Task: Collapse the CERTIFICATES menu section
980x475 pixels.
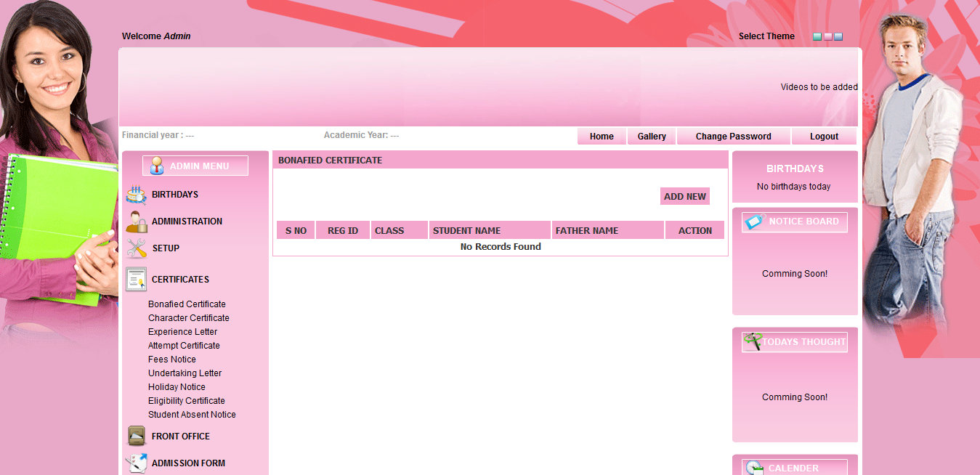Action: [x=180, y=280]
